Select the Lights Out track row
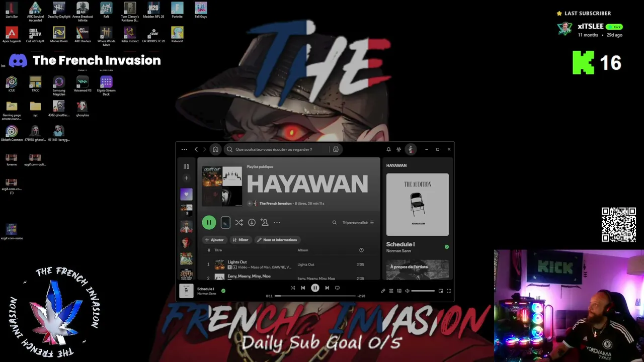 [x=289, y=264]
